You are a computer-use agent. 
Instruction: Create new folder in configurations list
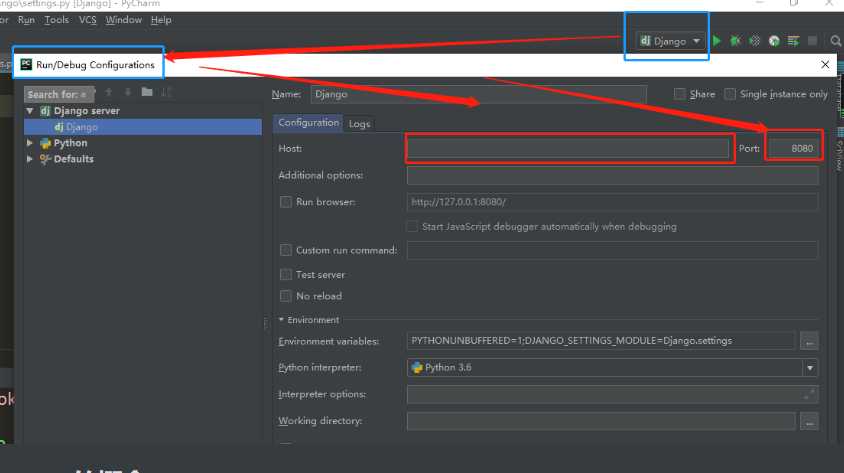tap(147, 92)
